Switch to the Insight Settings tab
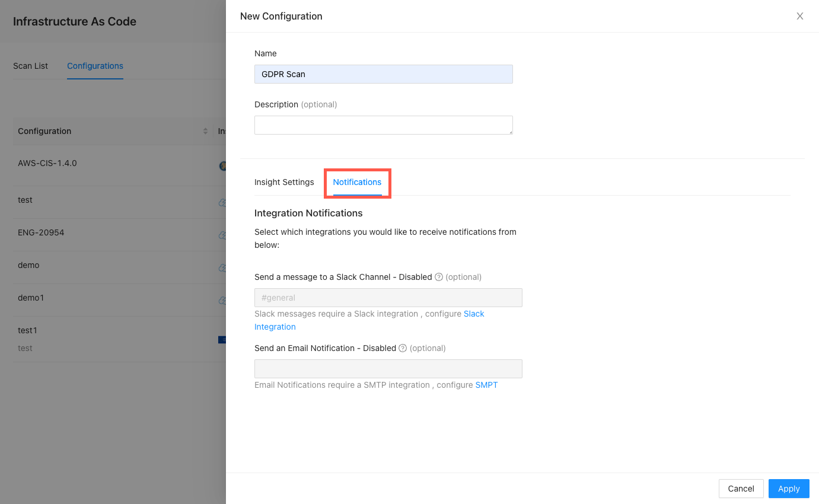 (284, 182)
